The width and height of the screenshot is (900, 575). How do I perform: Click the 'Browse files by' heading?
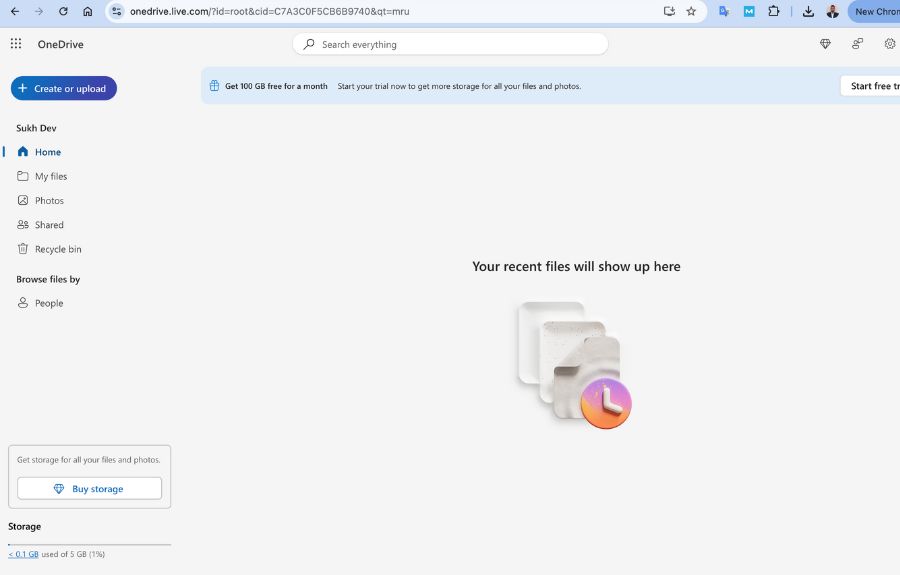pyautogui.click(x=48, y=279)
